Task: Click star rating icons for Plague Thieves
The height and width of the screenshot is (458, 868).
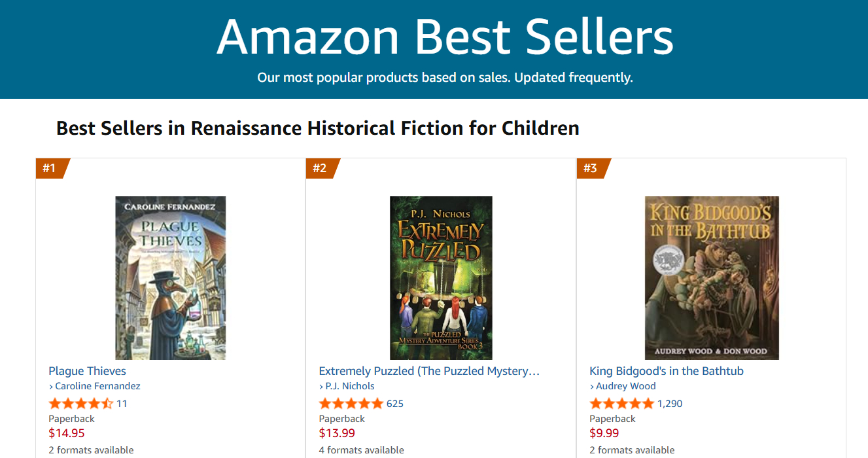Action: [x=81, y=404]
